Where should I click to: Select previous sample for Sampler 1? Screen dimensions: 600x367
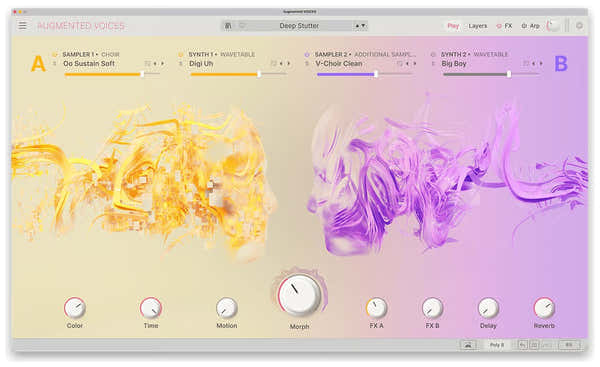pos(155,64)
